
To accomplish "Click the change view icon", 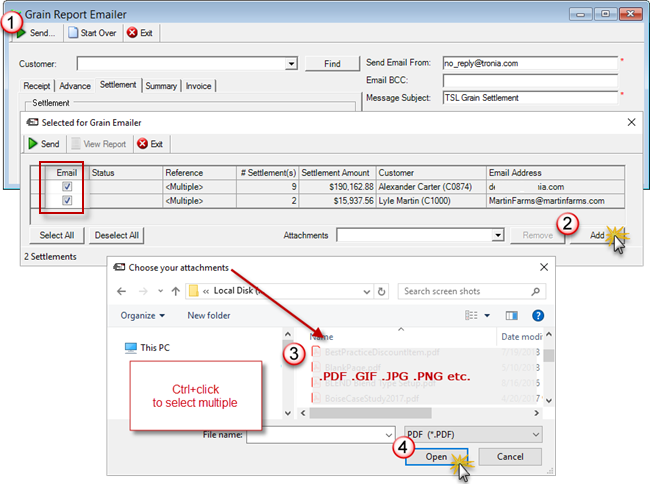I will 471,316.
